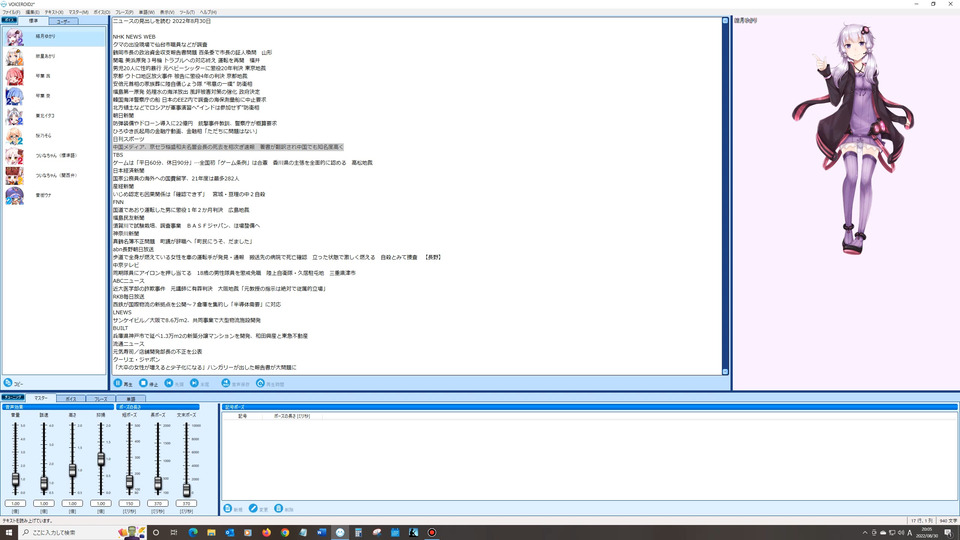The image size is (960, 540).
Task: Click the 話速 speed slider handle
Action: click(44, 483)
